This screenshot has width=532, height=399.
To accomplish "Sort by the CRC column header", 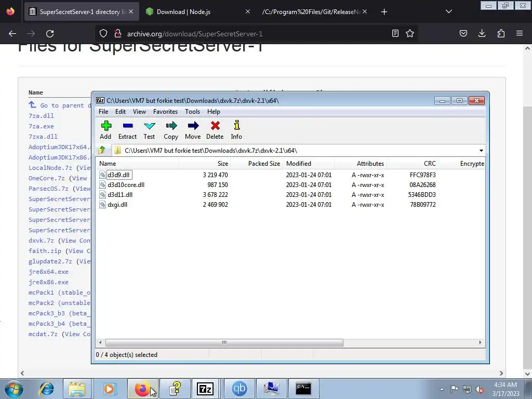I will (413, 164).
